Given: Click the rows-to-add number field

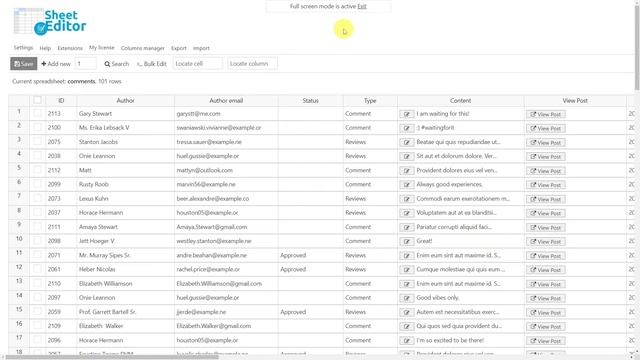Looking at the screenshot, I should tap(86, 64).
